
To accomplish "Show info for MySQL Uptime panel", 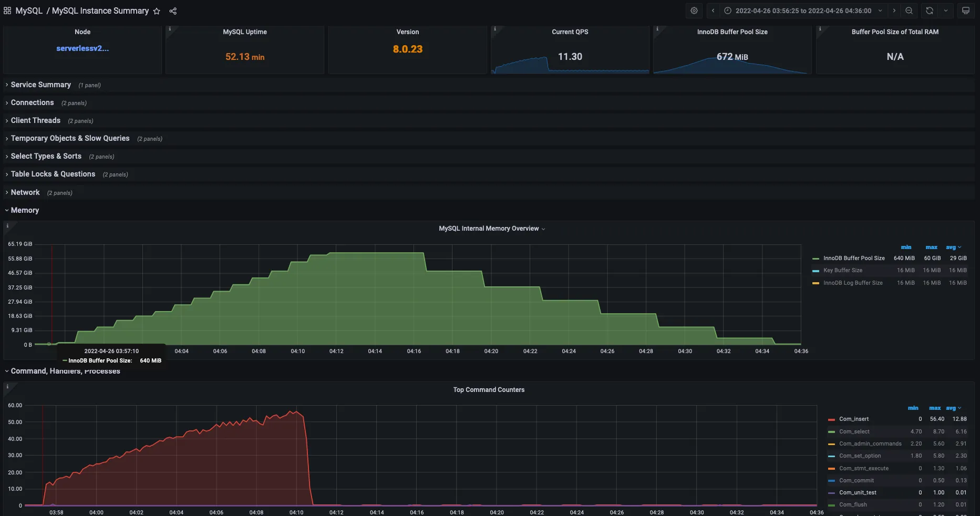I will [x=170, y=29].
